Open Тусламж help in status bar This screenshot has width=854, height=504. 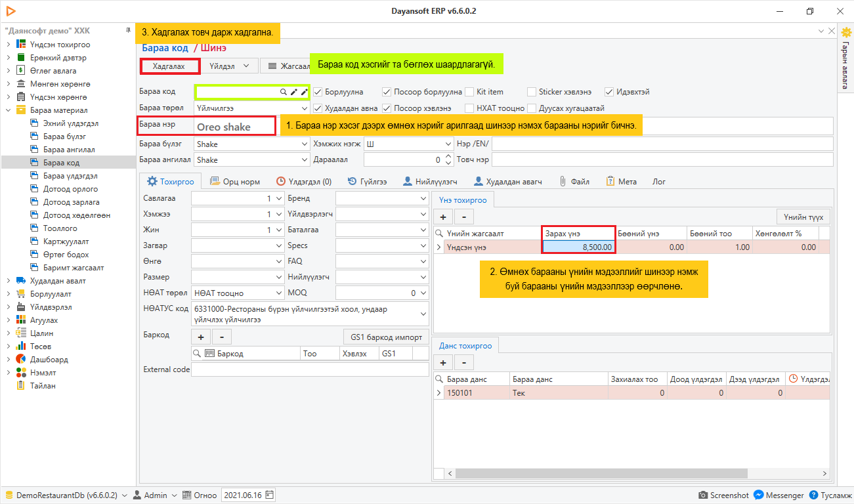click(830, 495)
